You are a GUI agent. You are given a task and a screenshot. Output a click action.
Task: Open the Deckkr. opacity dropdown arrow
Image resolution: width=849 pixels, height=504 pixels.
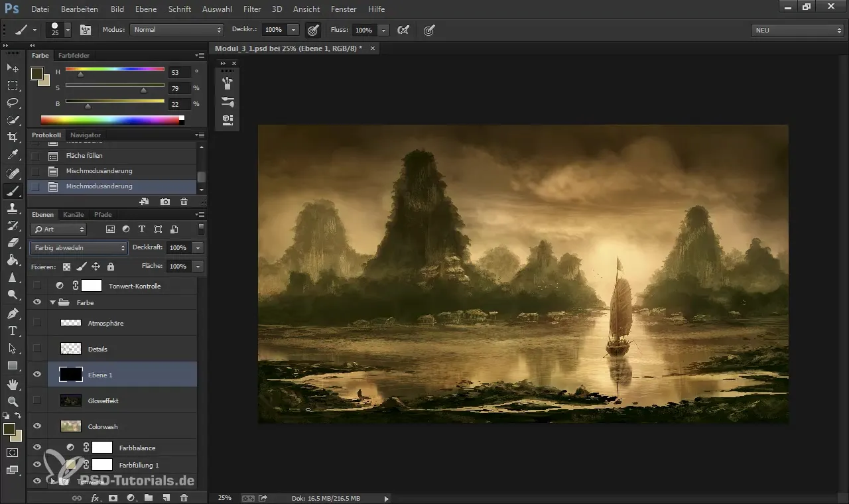pos(293,30)
